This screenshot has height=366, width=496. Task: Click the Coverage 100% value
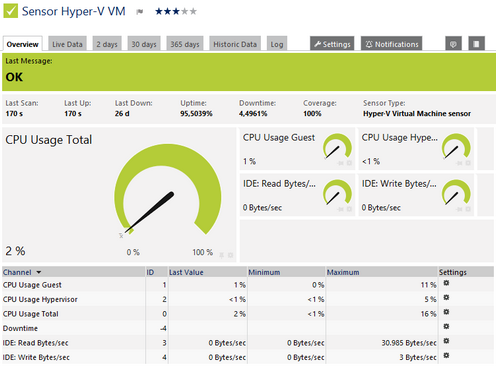pos(312,114)
